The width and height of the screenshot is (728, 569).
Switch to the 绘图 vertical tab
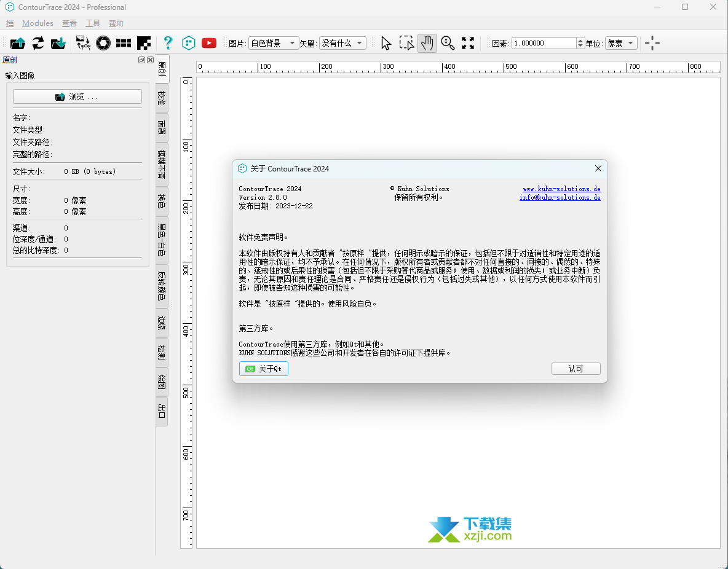coord(162,382)
